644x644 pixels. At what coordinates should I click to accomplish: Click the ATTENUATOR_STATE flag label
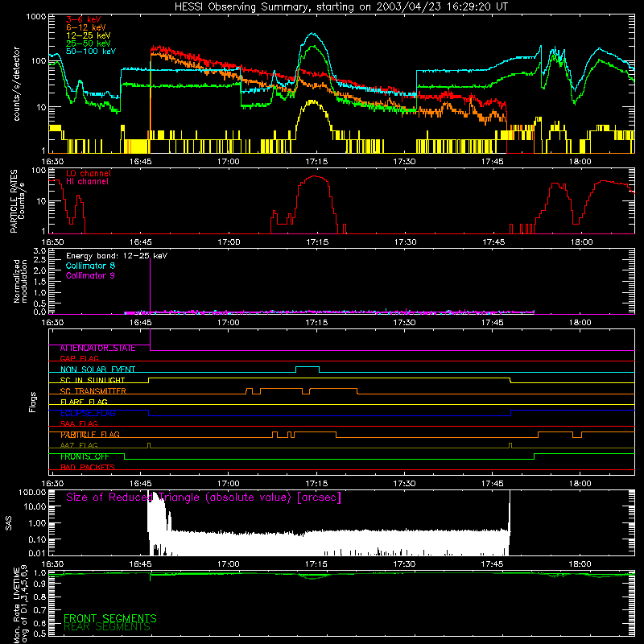coord(97,349)
